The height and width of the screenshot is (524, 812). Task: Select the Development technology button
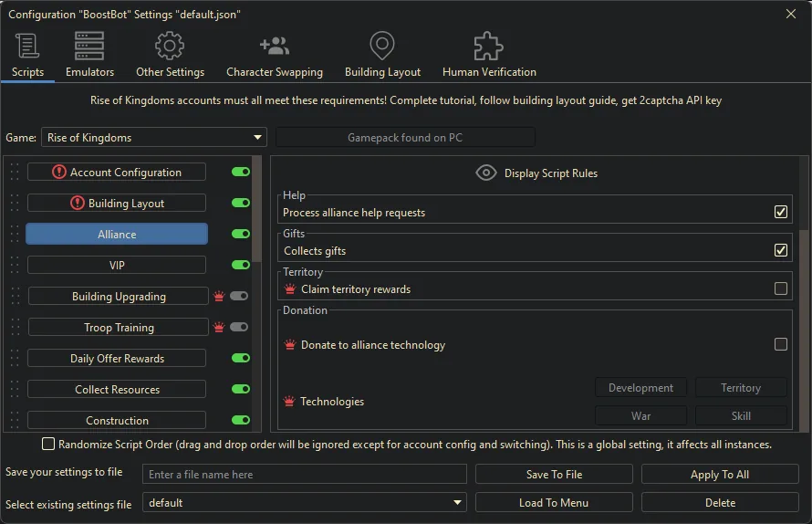(x=640, y=388)
